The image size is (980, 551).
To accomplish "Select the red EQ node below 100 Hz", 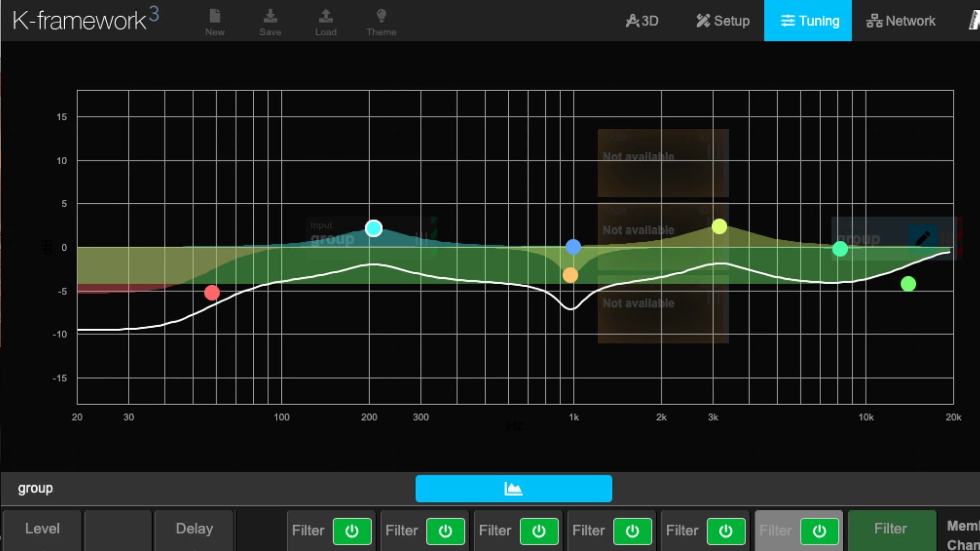I will pyautogui.click(x=212, y=293).
